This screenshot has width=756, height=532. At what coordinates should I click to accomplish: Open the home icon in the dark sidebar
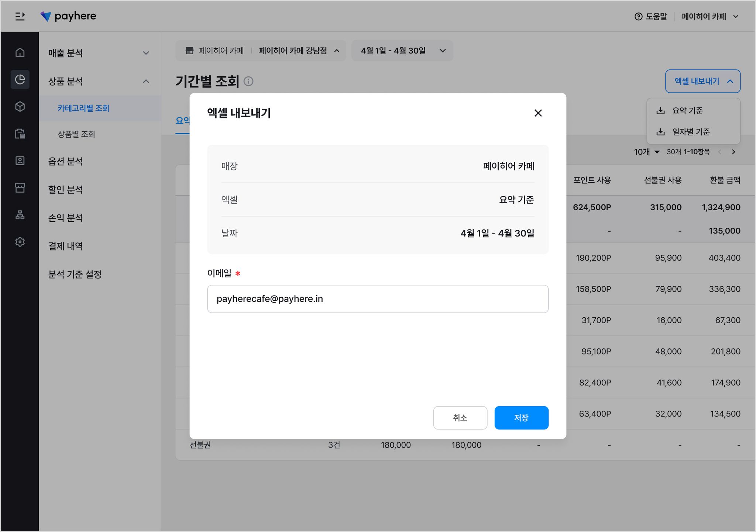pos(20,52)
